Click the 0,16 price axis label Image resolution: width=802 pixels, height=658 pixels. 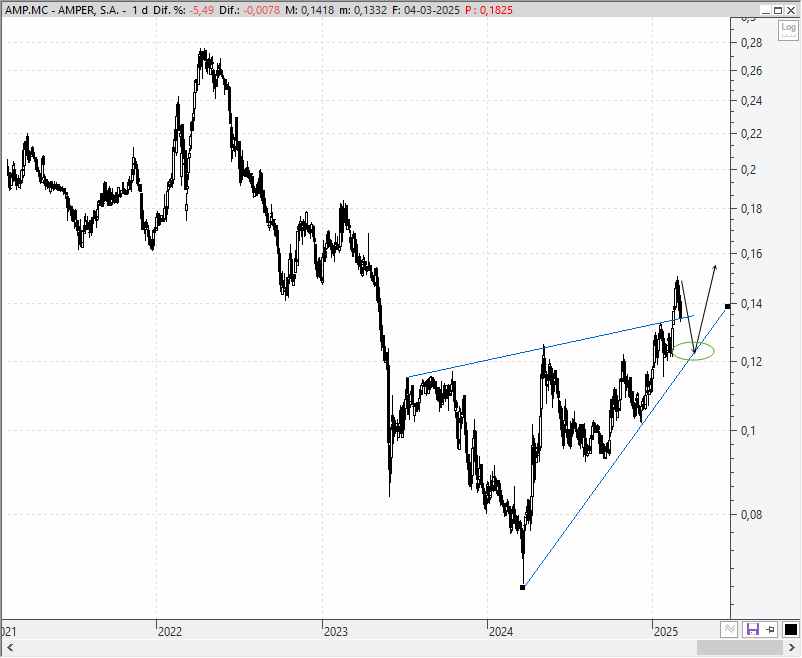coord(751,254)
